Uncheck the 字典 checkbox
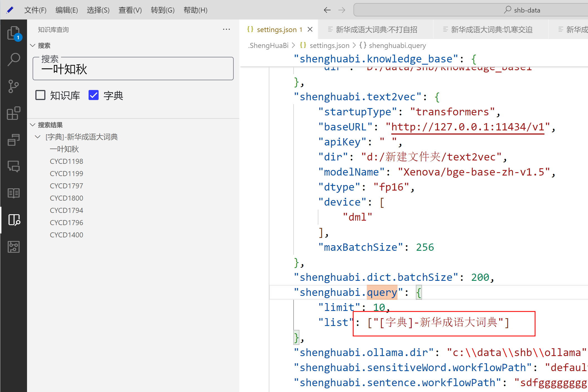 tap(94, 95)
